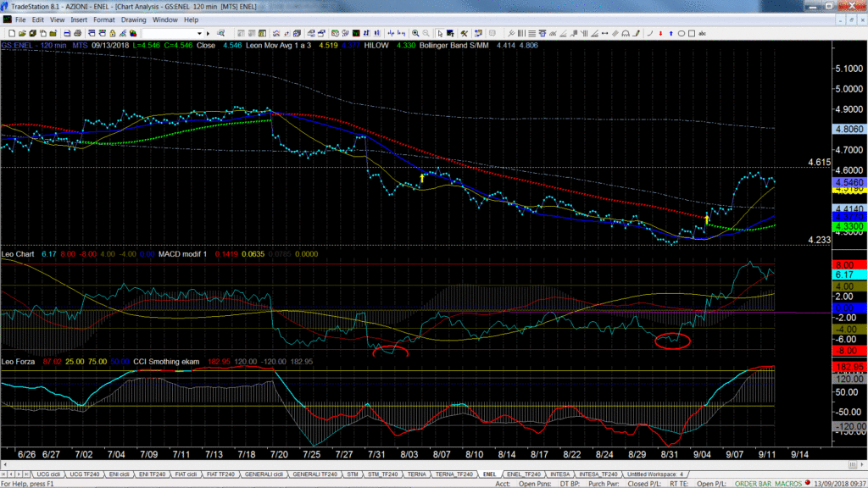Click the New document toolbar icon
Screen dimensions: 868x488
click(x=12, y=33)
